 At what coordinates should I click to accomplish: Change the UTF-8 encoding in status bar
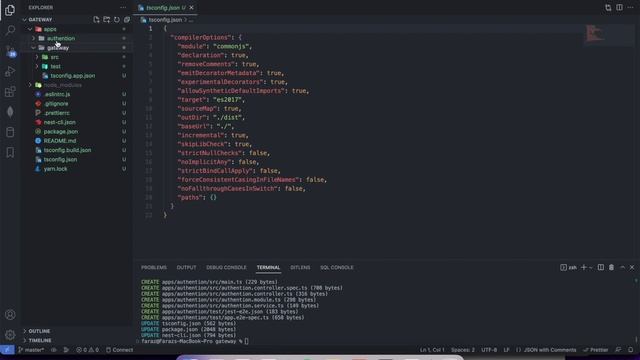[x=489, y=350]
